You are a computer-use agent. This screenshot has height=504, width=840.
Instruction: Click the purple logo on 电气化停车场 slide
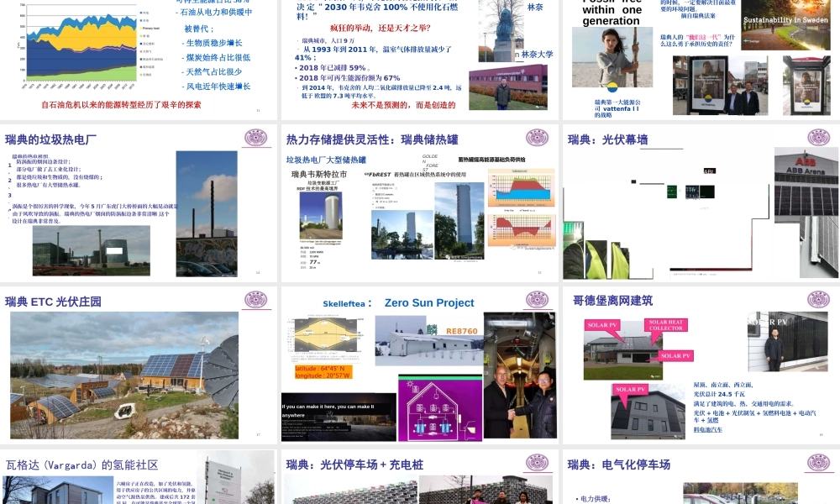(x=818, y=463)
